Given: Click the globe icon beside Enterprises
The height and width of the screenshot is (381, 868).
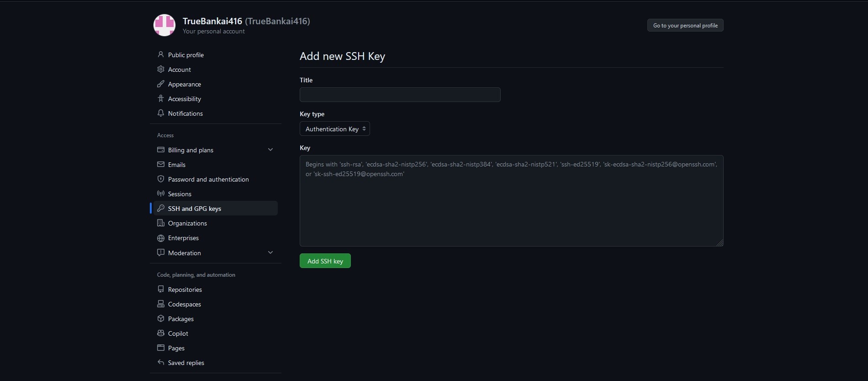Looking at the screenshot, I should 161,238.
